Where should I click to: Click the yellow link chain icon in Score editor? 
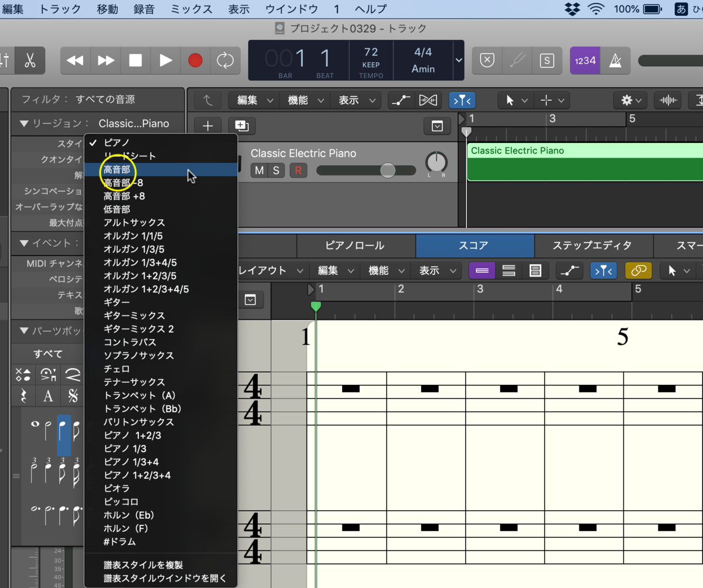click(x=638, y=271)
